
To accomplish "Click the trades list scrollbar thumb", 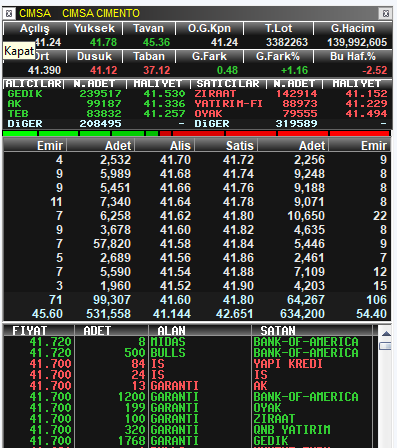I will [386, 346].
